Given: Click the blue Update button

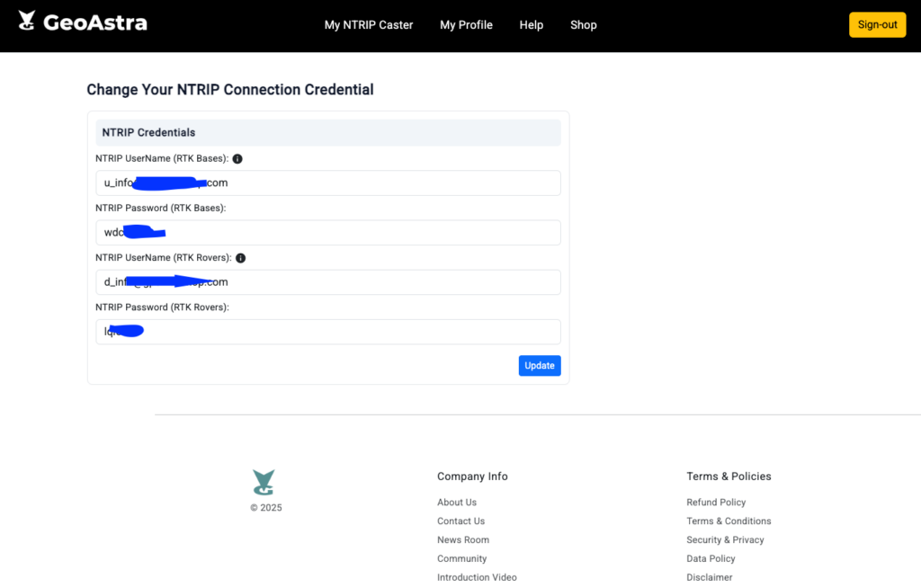Looking at the screenshot, I should click(x=540, y=366).
